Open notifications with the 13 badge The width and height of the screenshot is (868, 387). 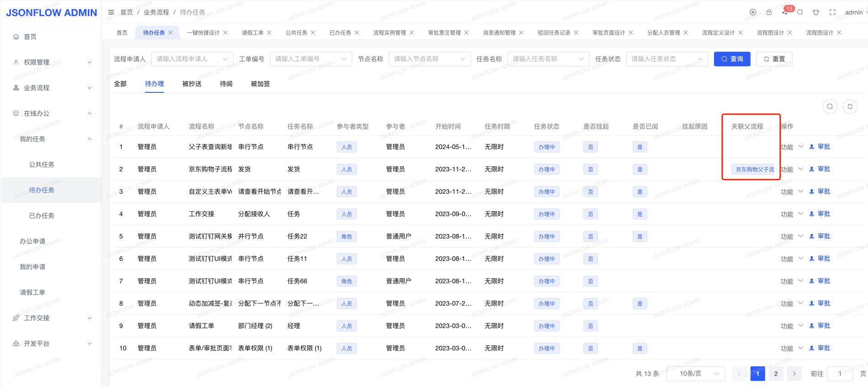pos(785,12)
